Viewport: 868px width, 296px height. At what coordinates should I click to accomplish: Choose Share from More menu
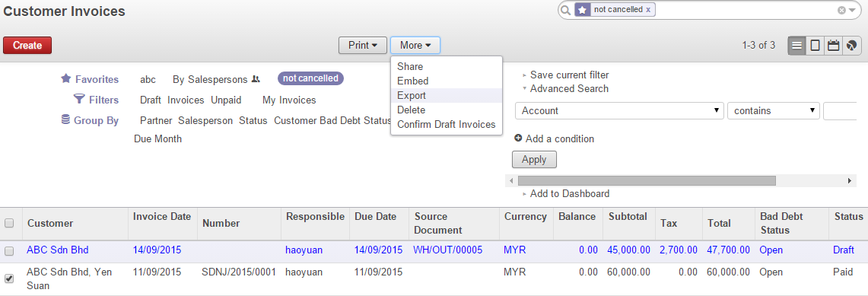click(x=447, y=66)
